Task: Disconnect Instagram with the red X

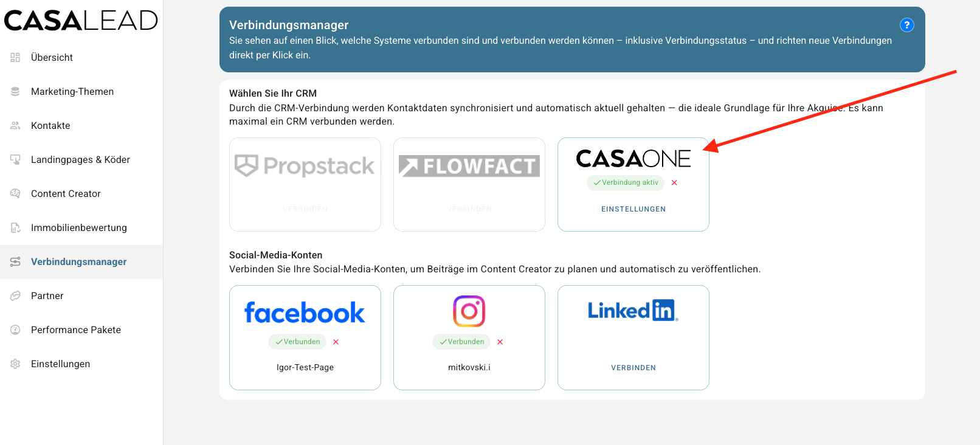Action: click(500, 342)
